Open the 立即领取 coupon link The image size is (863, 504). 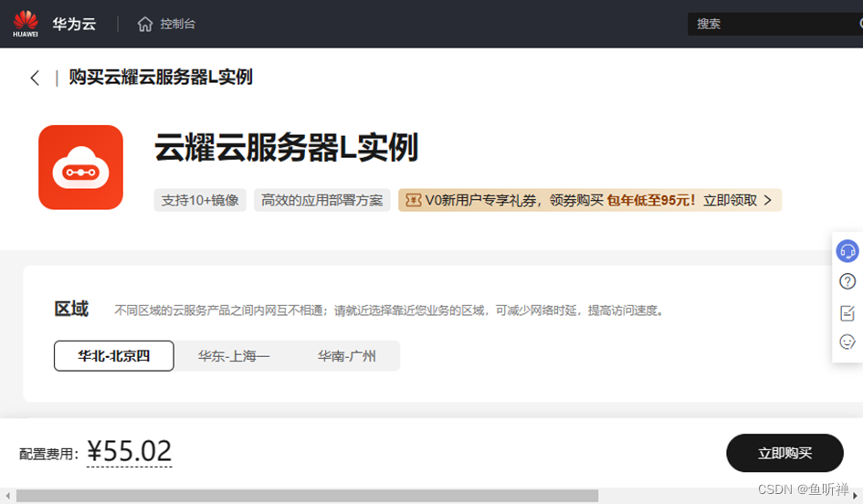[730, 200]
